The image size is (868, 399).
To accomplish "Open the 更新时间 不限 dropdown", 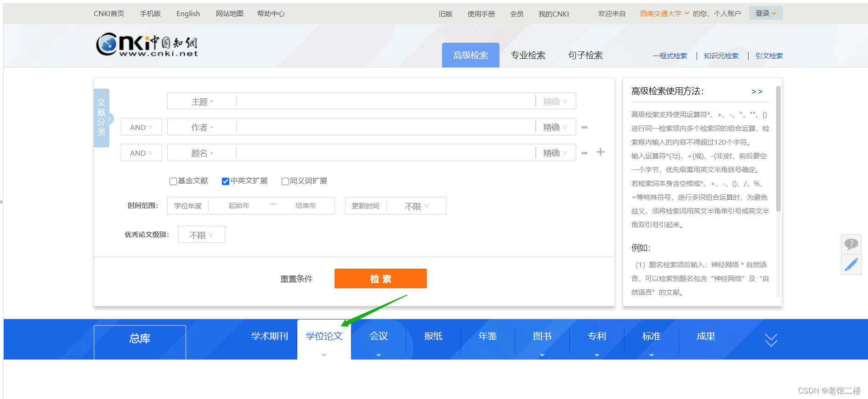I will [x=416, y=206].
